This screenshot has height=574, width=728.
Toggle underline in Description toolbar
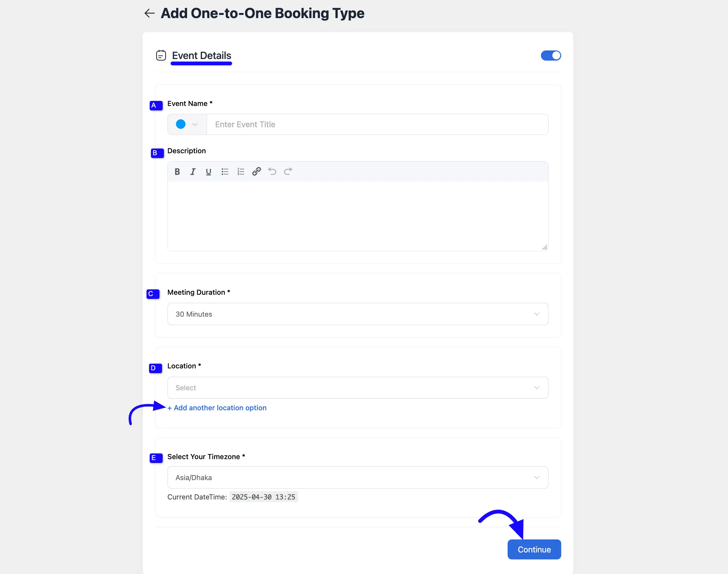[209, 172]
